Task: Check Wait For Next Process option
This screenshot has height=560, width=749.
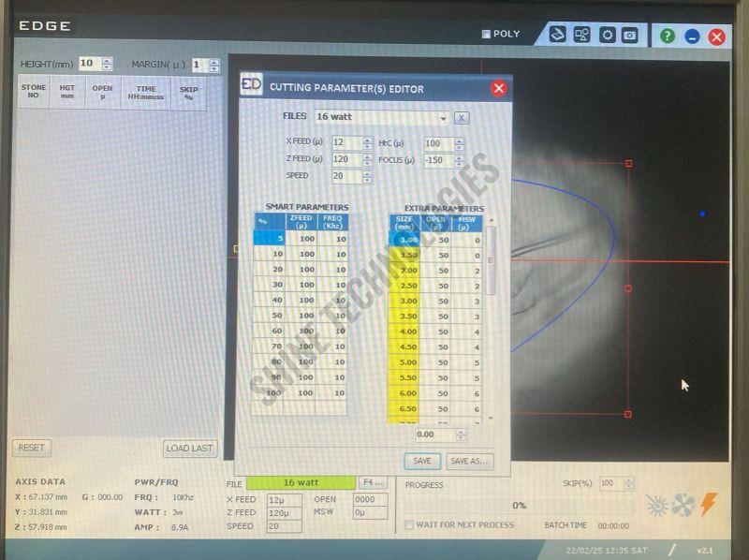Action: (x=409, y=524)
